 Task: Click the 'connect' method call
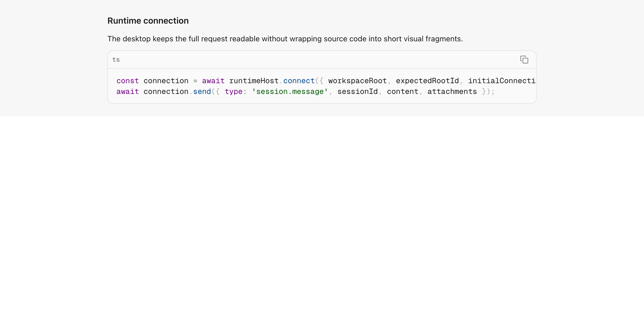click(x=299, y=81)
